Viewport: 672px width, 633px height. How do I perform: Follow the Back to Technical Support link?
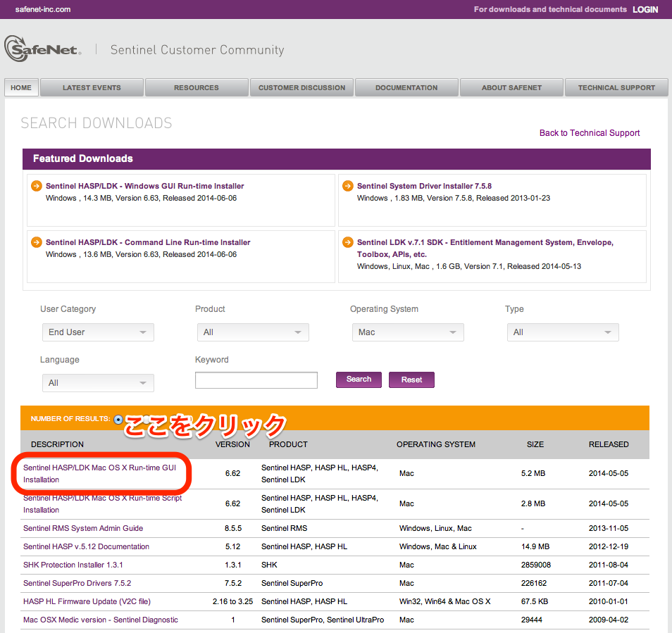[590, 133]
